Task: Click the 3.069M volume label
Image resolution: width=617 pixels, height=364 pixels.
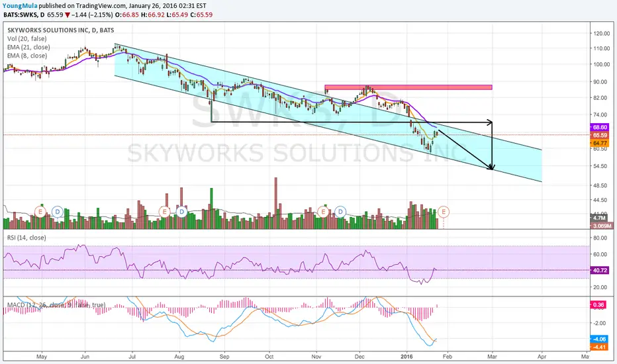Action: (x=602, y=226)
